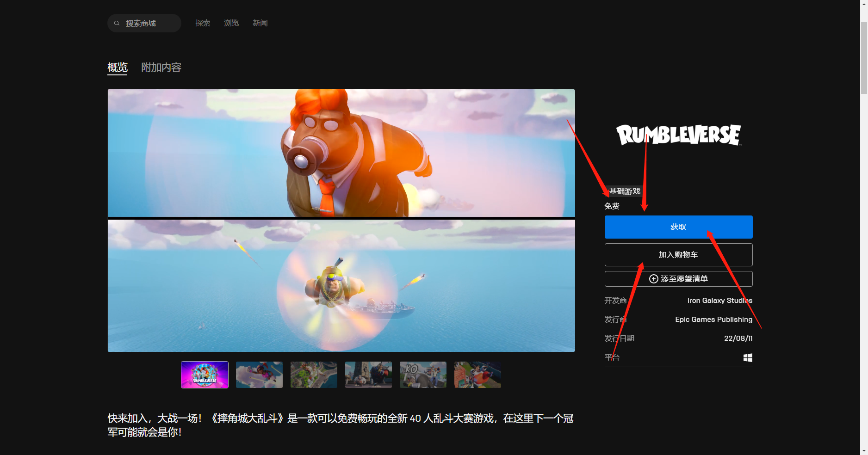Open the 浏览 navigation item
The height and width of the screenshot is (455, 868).
coord(231,23)
